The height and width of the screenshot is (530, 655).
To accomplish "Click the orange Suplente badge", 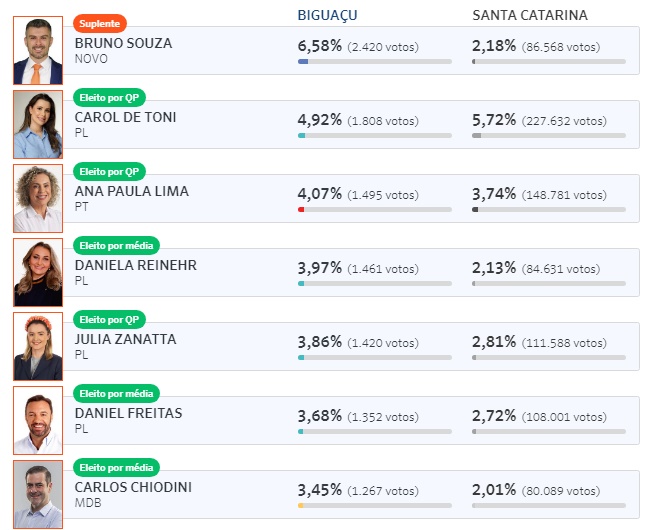I will point(100,23).
